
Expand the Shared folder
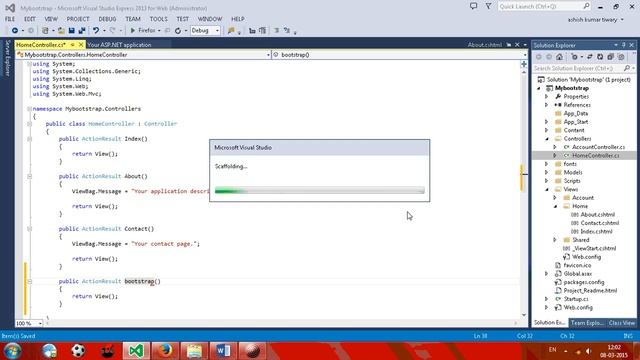point(555,240)
